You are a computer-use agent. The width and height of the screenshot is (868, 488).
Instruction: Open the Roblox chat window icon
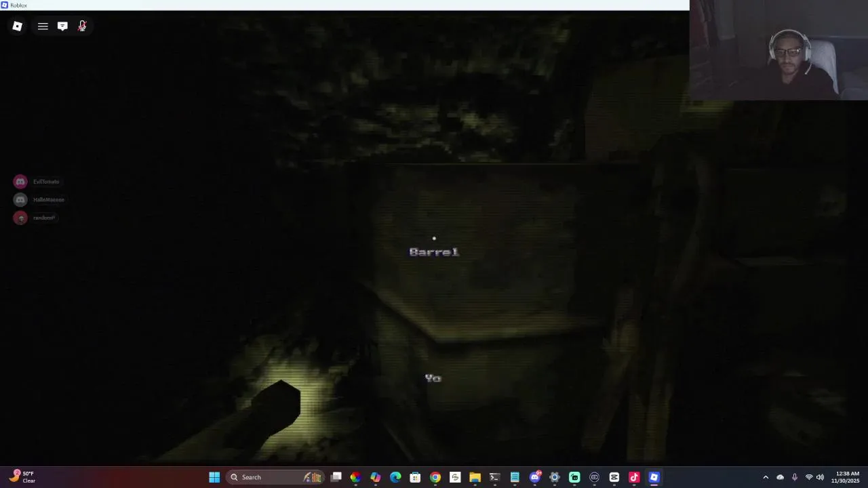tap(62, 26)
